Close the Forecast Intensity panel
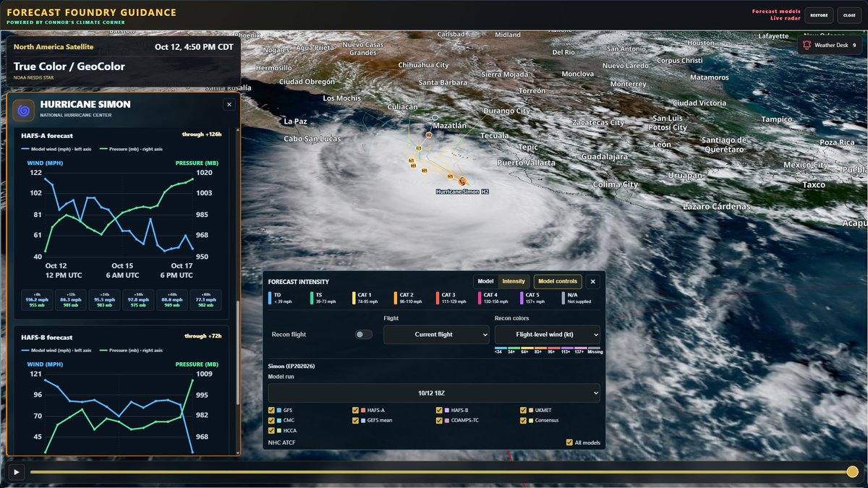Screen dimensions: 868x488 pos(593,282)
